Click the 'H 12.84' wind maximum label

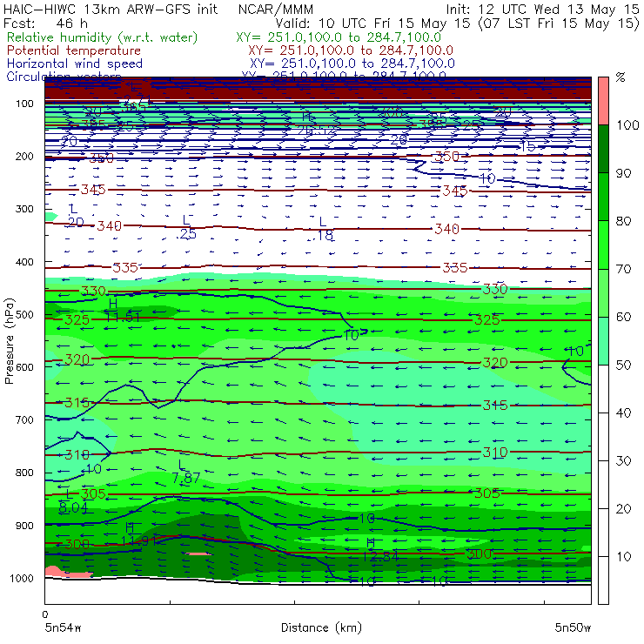click(x=380, y=550)
